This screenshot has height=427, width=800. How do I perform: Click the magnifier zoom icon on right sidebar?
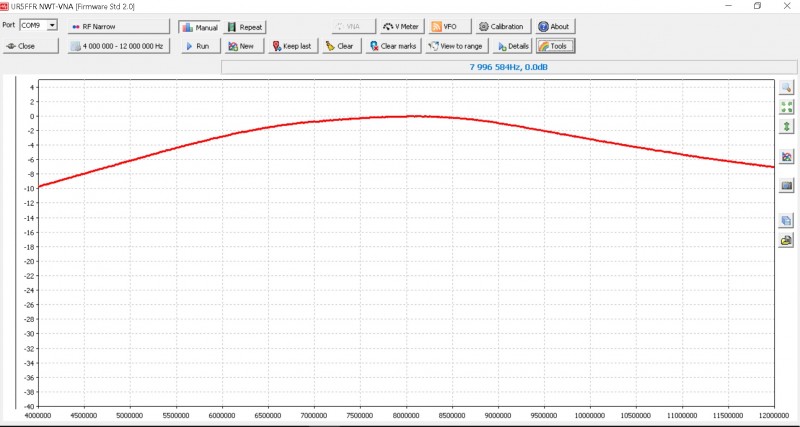pyautogui.click(x=786, y=88)
